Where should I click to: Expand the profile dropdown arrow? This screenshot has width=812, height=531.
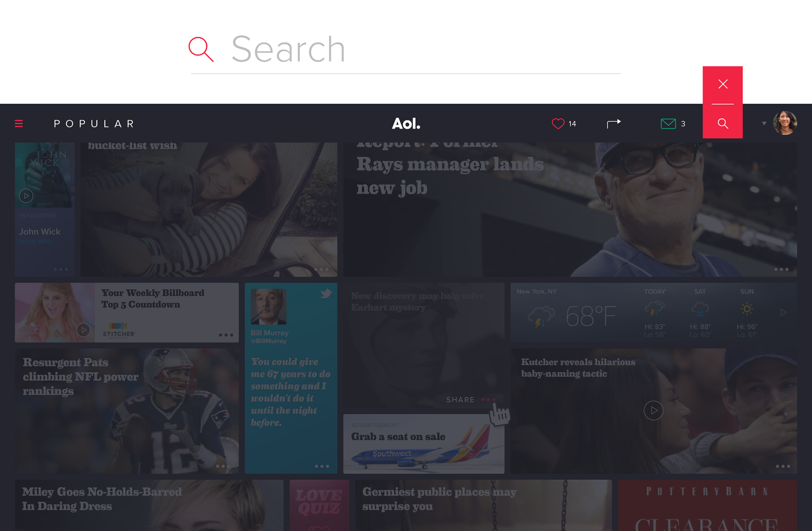tap(764, 123)
